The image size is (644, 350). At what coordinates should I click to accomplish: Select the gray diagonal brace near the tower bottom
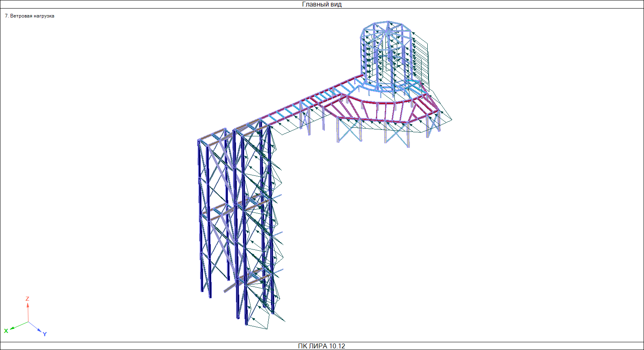pos(230,288)
